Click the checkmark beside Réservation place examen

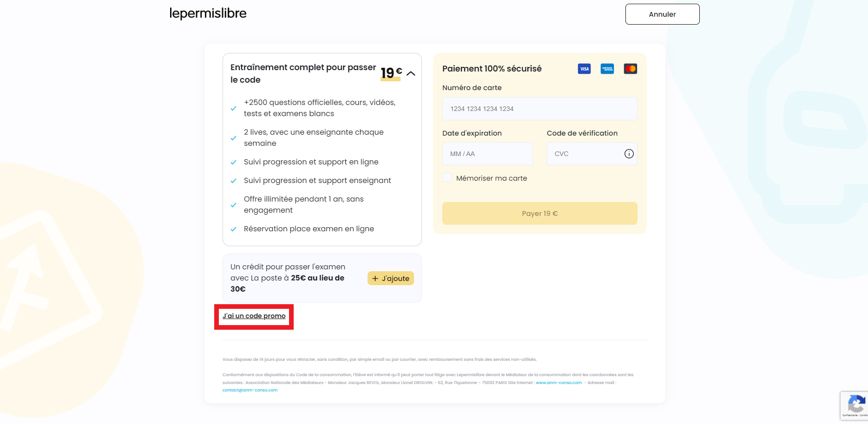pyautogui.click(x=234, y=229)
